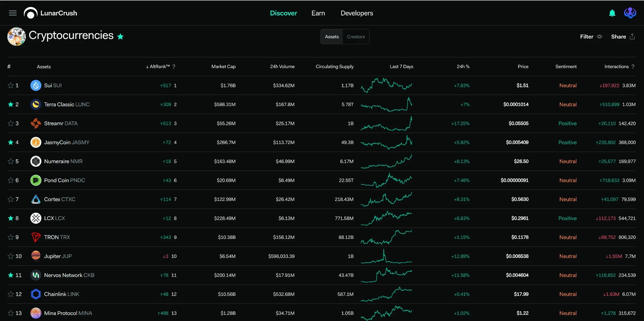Open the user profile avatar
This screenshot has width=644, height=321.
click(x=630, y=13)
